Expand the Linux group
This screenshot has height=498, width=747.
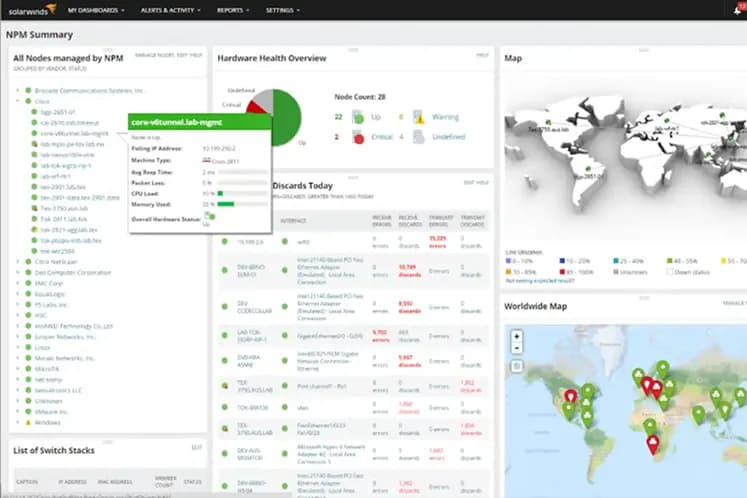pos(18,347)
